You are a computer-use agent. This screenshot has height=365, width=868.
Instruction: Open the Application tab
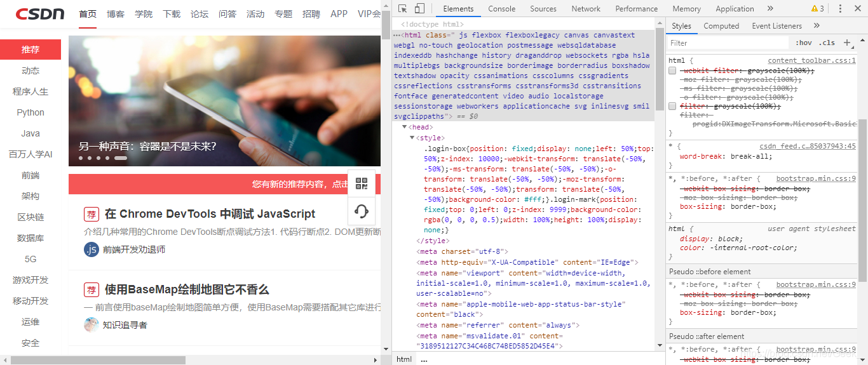735,9
